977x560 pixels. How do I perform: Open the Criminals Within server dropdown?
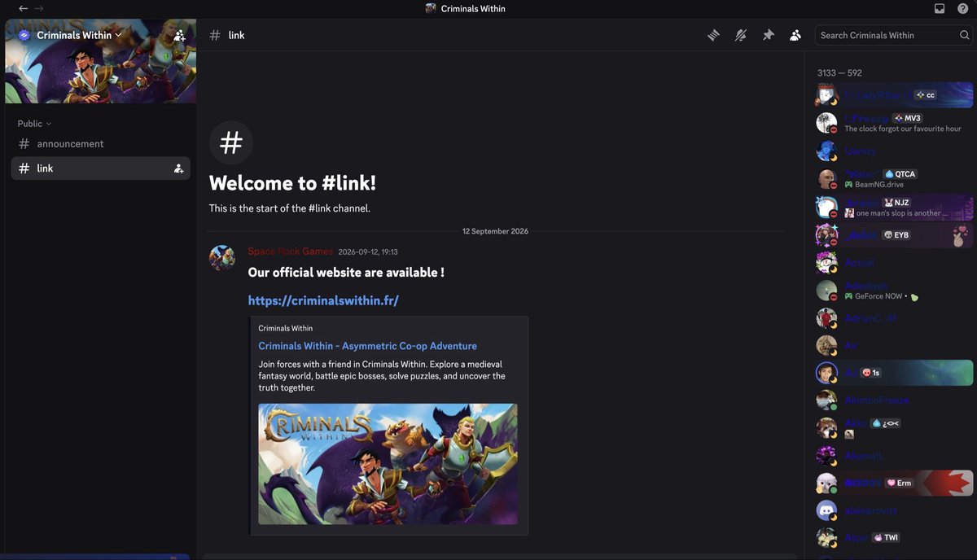pyautogui.click(x=79, y=35)
